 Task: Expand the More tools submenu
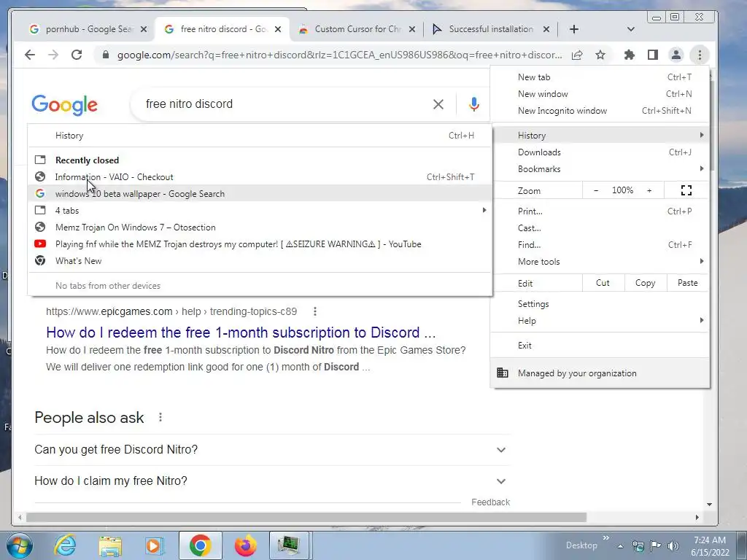click(600, 262)
